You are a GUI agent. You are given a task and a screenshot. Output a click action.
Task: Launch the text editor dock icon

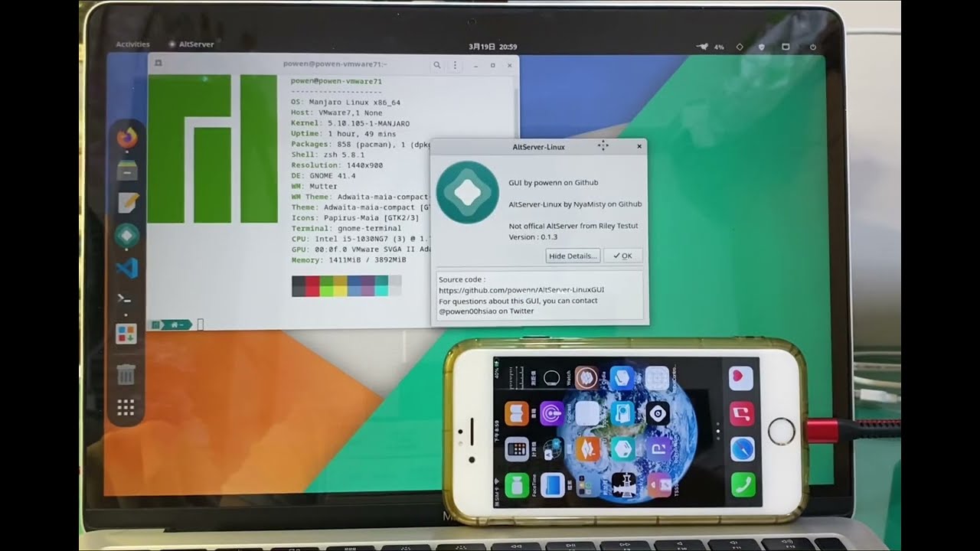(x=127, y=203)
